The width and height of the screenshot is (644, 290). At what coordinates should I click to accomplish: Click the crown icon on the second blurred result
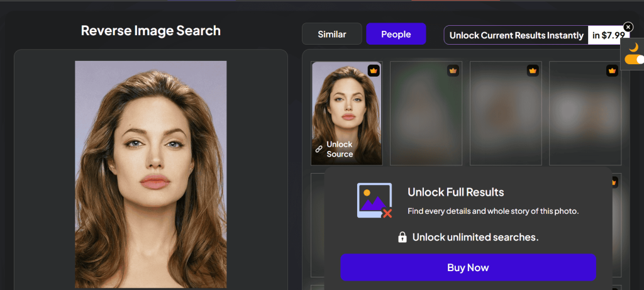coord(453,70)
